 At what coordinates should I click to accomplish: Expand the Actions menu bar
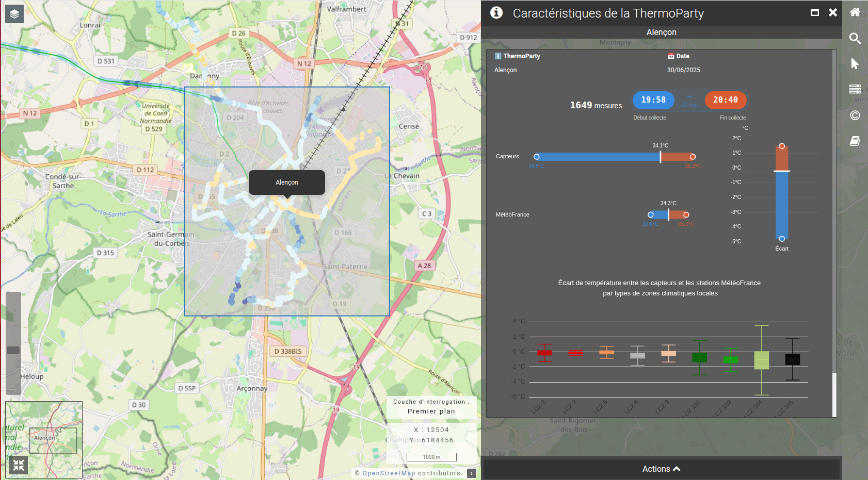coord(662,469)
